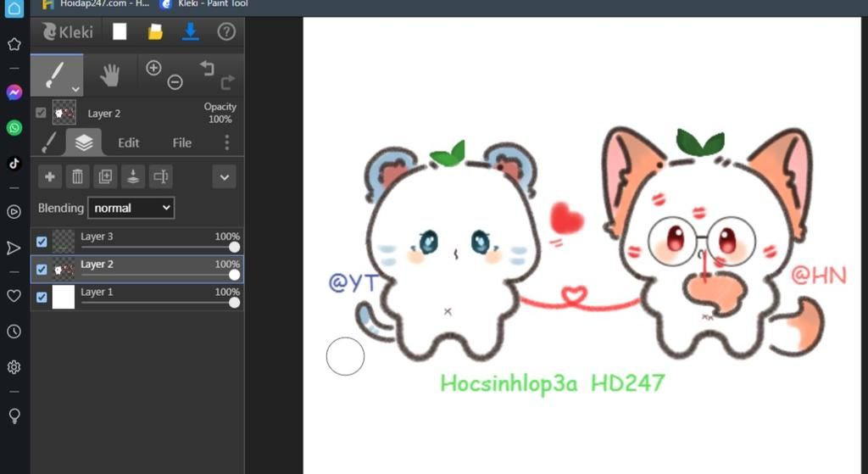Rename the current layer
868x474 pixels.
tap(160, 176)
